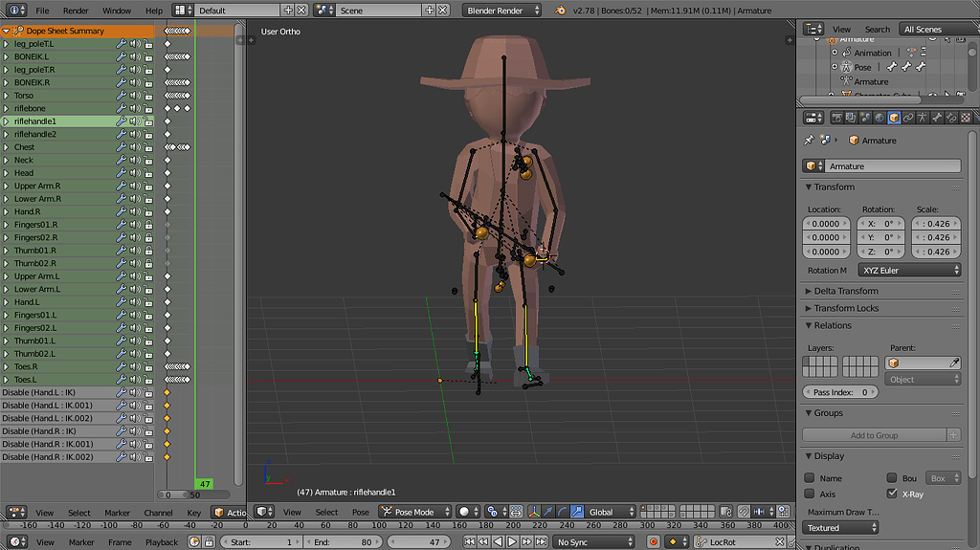Open the 3D View editor type selector
This screenshot has width=980, height=550.
coord(265,512)
